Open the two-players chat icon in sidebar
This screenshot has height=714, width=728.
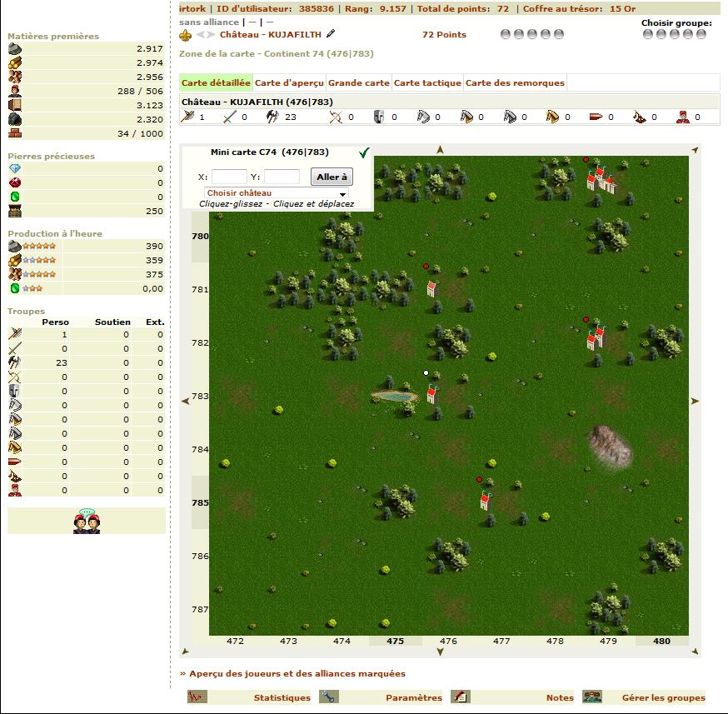[87, 521]
